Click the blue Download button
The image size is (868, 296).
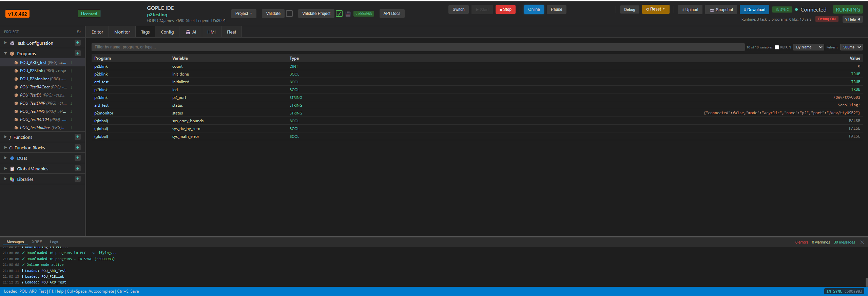click(754, 10)
